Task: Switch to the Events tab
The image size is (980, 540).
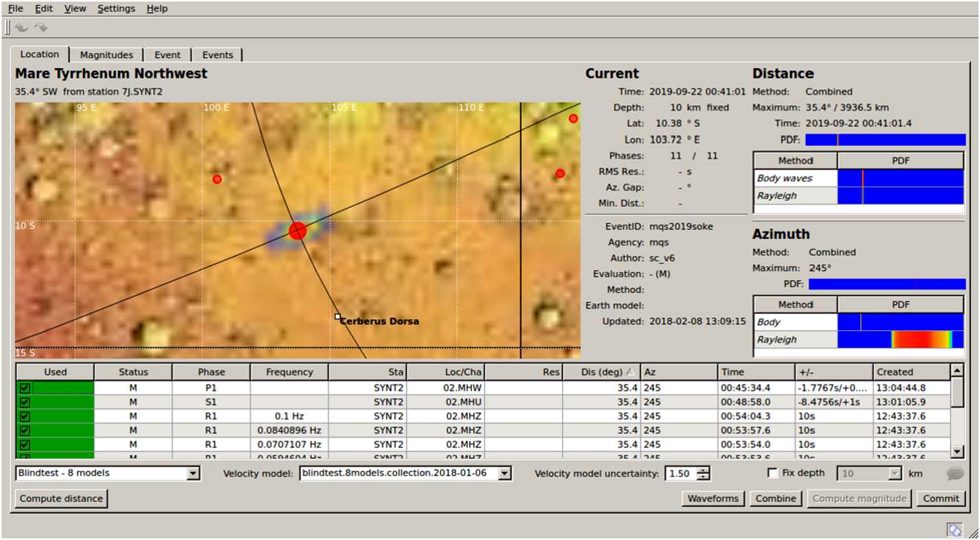Action: click(x=217, y=55)
